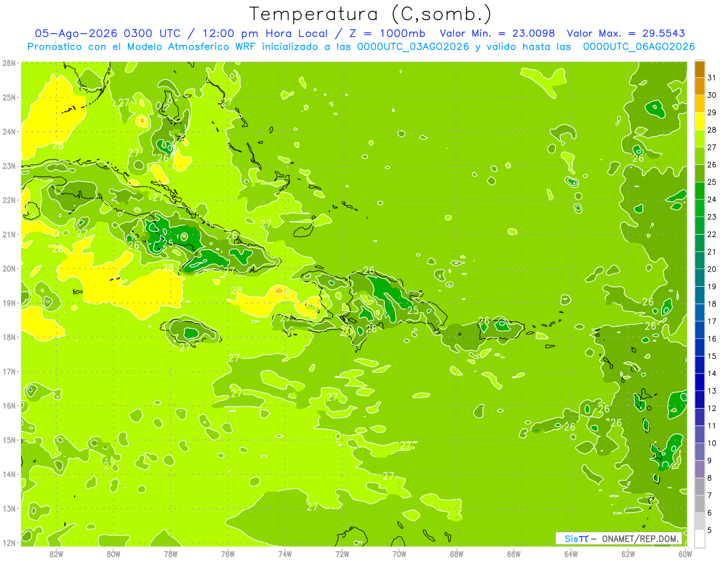Click the "80W" longitude axis label
Image resolution: width=728 pixels, height=562 pixels.
[x=113, y=554]
